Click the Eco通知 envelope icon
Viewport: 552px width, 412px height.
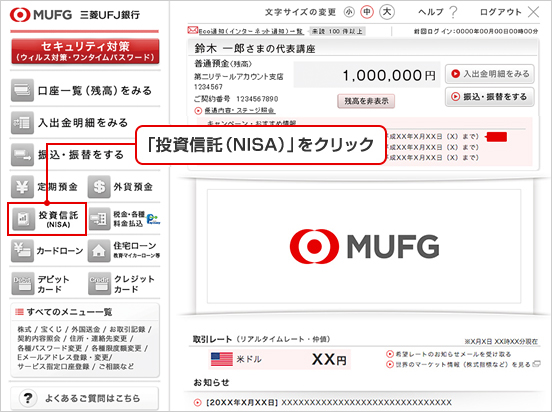coord(193,30)
